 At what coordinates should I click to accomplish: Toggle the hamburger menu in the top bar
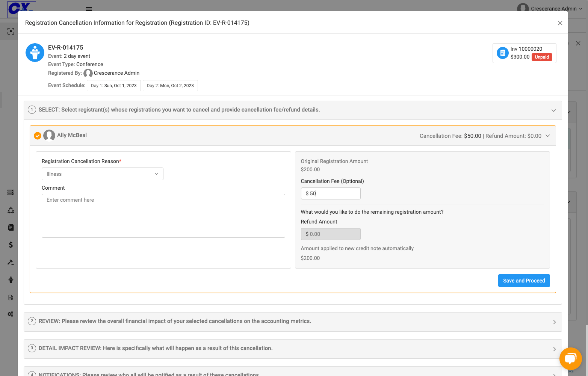point(89,9)
